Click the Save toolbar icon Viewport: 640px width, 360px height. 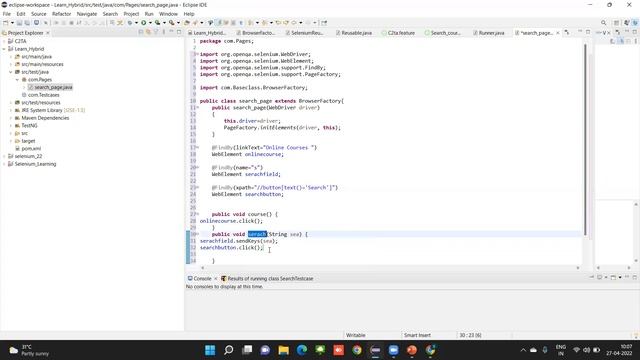[x=19, y=23]
